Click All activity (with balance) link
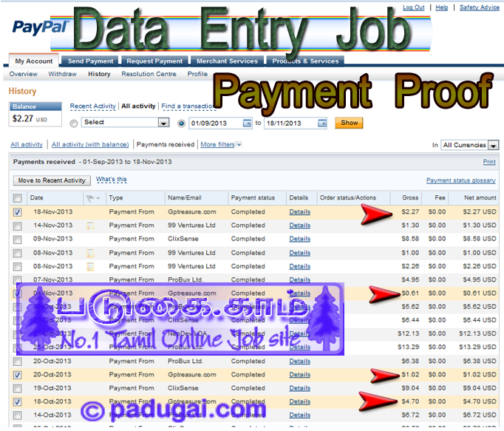 pos(90,145)
